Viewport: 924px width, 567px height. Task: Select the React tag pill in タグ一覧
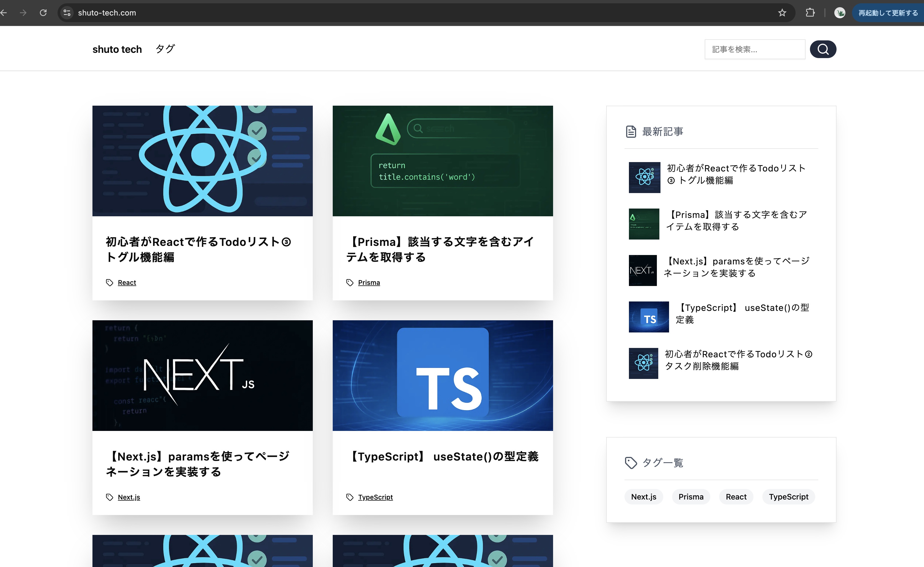coord(736,496)
